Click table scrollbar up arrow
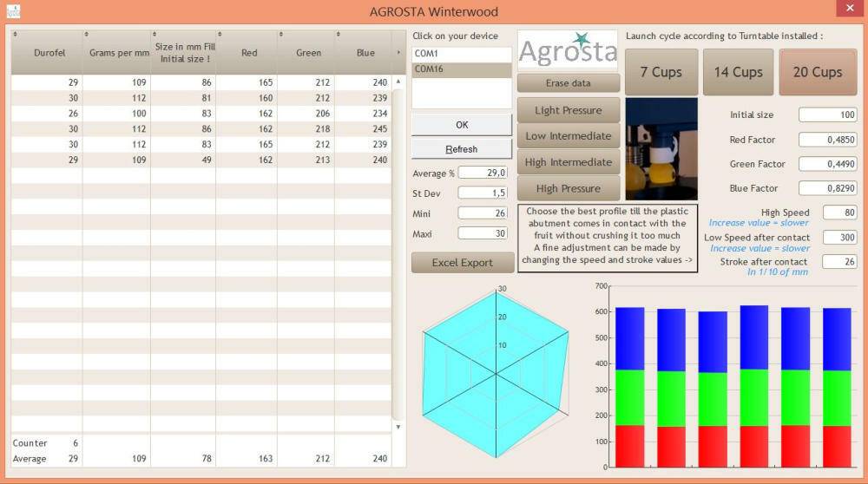The height and width of the screenshot is (484, 868). coord(398,82)
